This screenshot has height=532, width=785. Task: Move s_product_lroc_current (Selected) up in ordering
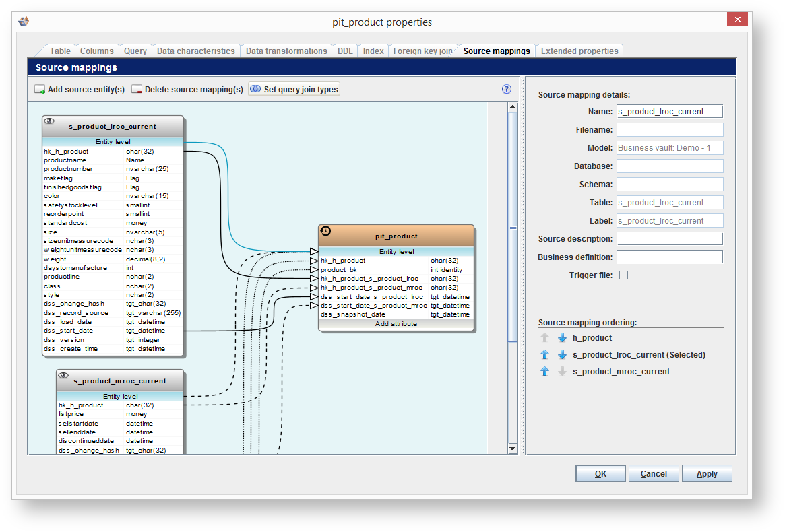(x=545, y=355)
